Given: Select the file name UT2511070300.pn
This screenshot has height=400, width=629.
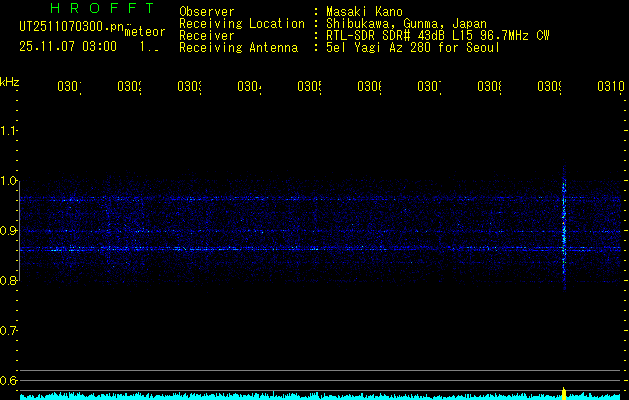Looking at the screenshot, I should click(71, 27).
